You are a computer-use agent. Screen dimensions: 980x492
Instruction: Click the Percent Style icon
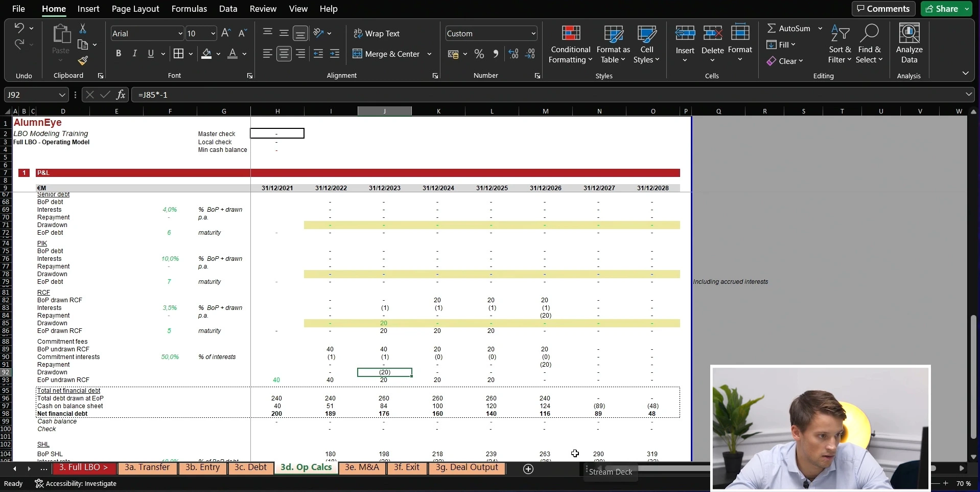pyautogui.click(x=479, y=54)
